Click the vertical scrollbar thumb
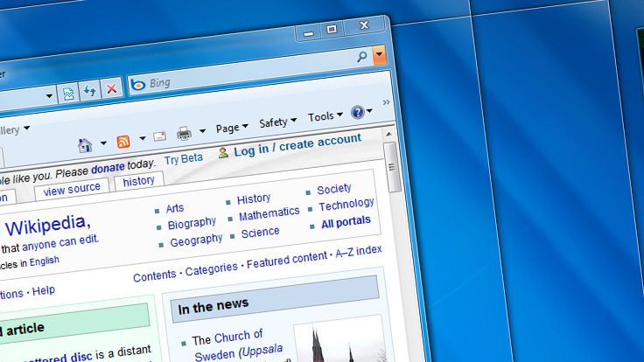Screen dimensions: 644x362 tap(393, 167)
